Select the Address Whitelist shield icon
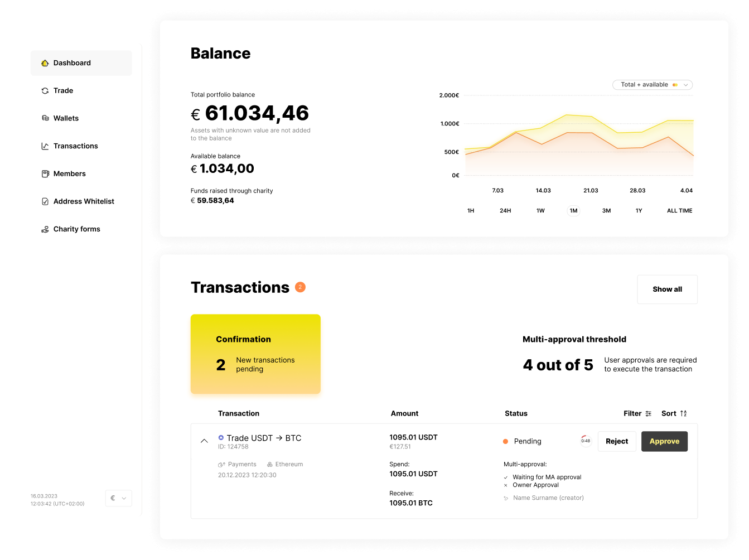Viewport: 749px width, 560px height. [45, 201]
